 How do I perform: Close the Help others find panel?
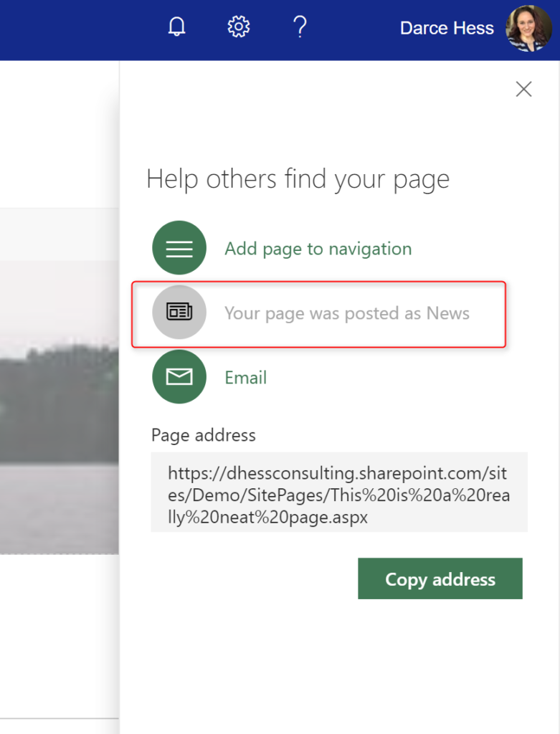point(523,89)
